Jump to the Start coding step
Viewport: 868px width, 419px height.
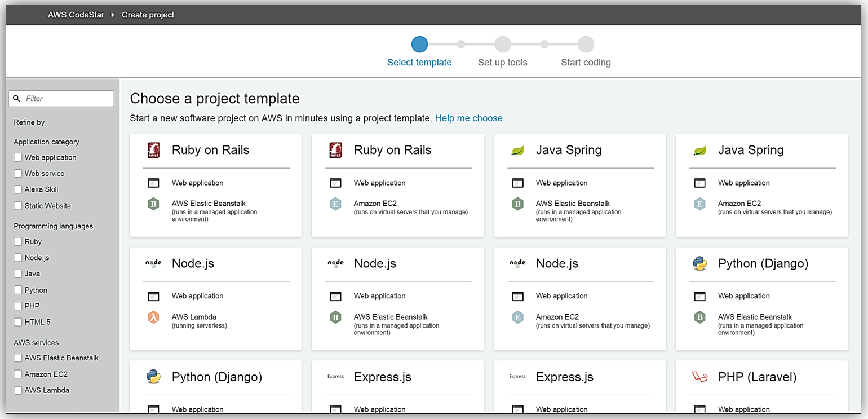586,45
